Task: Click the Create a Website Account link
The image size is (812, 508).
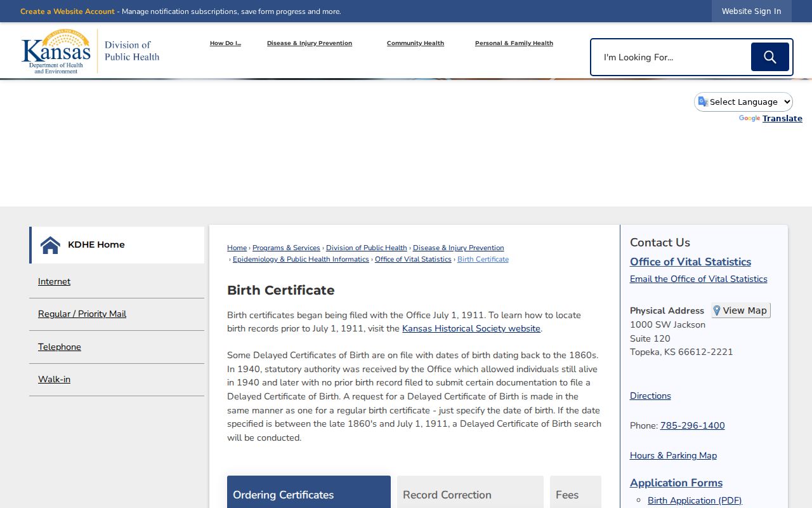Action: 67,11
